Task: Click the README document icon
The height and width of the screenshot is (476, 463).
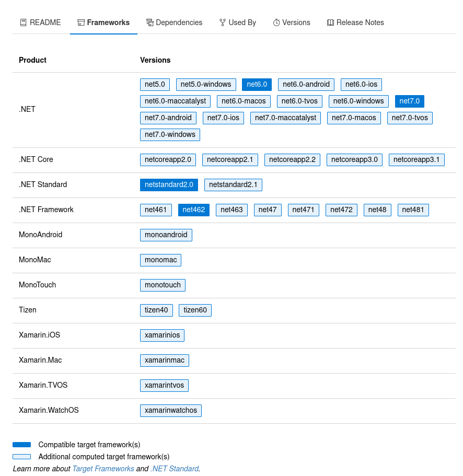Action: tap(23, 22)
